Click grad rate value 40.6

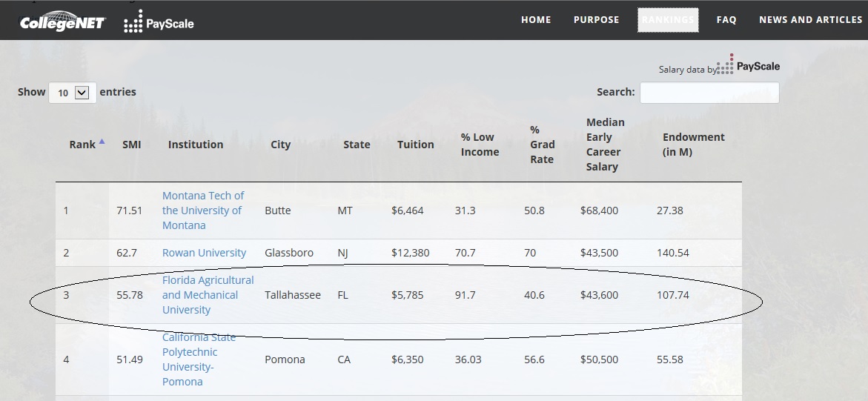[534, 295]
